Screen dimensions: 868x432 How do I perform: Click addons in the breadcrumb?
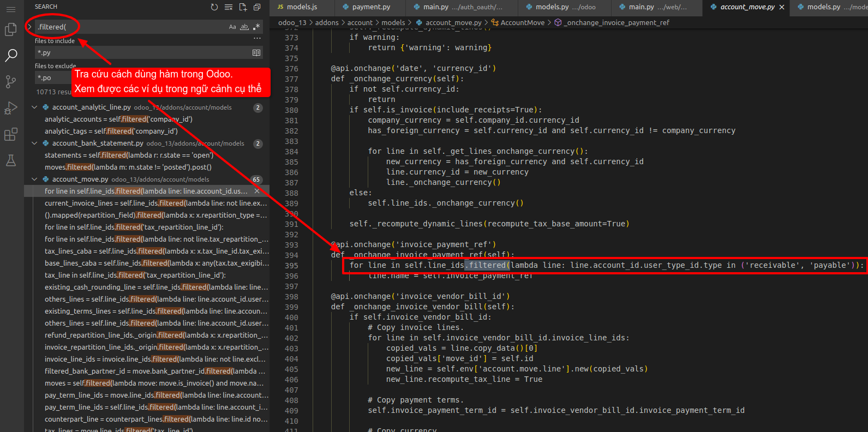tap(327, 23)
